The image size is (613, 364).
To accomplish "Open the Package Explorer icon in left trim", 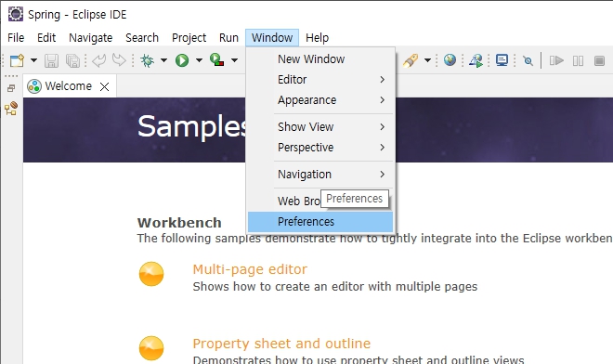I will click(11, 109).
